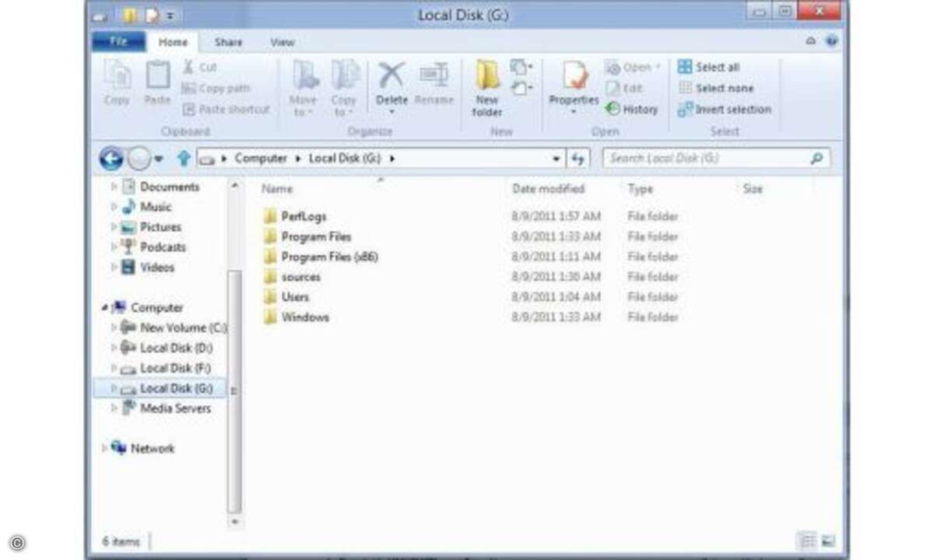Click the search magnifier icon
The image size is (934, 560).
click(816, 159)
